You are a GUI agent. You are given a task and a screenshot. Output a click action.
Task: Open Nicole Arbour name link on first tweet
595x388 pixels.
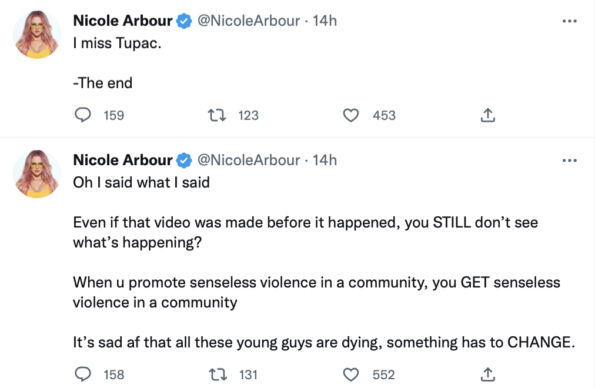point(123,21)
